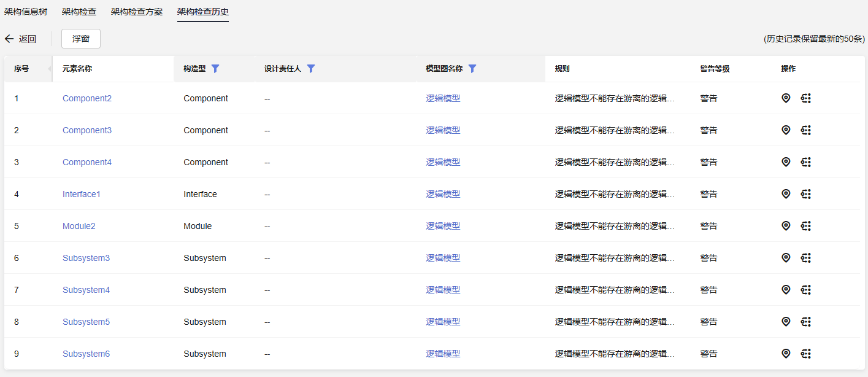Open the Module2 element link
This screenshot has width=868, height=377.
pyautogui.click(x=79, y=226)
